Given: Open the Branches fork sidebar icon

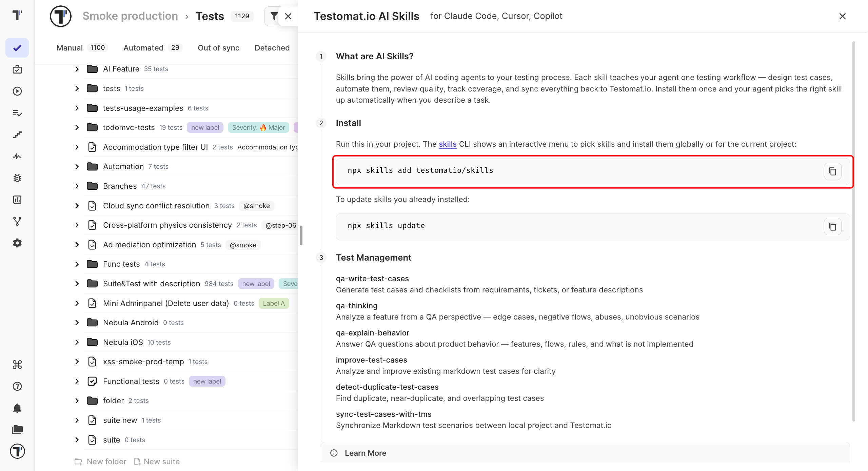Looking at the screenshot, I should (17, 221).
